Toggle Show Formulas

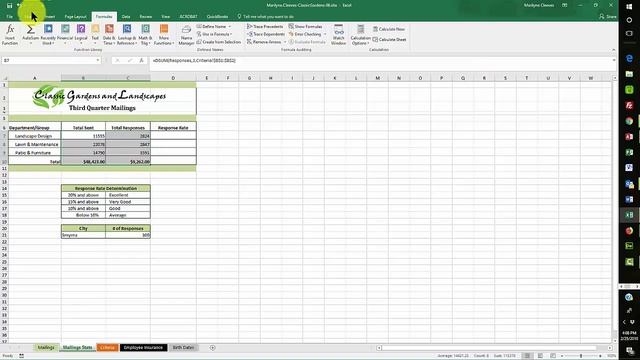305,27
